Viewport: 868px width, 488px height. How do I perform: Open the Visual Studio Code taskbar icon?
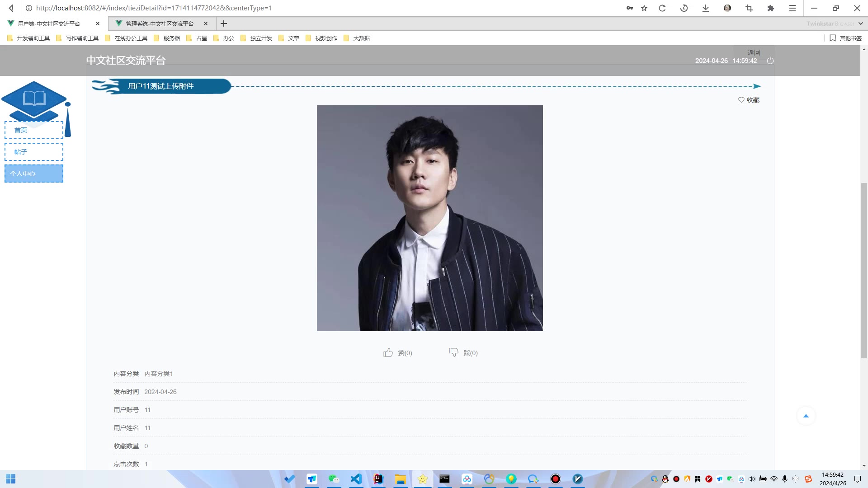(x=356, y=479)
